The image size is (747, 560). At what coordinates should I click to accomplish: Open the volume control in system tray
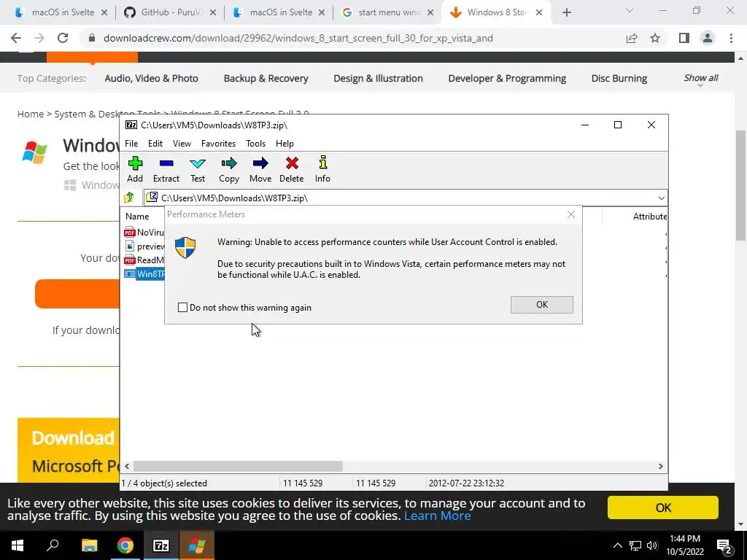pyautogui.click(x=652, y=545)
